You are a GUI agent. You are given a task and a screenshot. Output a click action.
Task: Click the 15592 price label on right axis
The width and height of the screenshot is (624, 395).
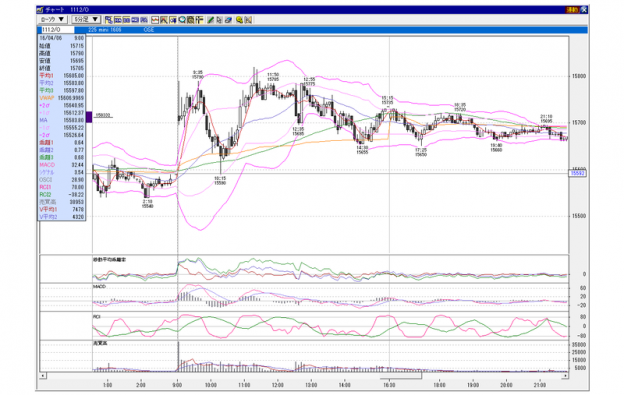(578, 173)
